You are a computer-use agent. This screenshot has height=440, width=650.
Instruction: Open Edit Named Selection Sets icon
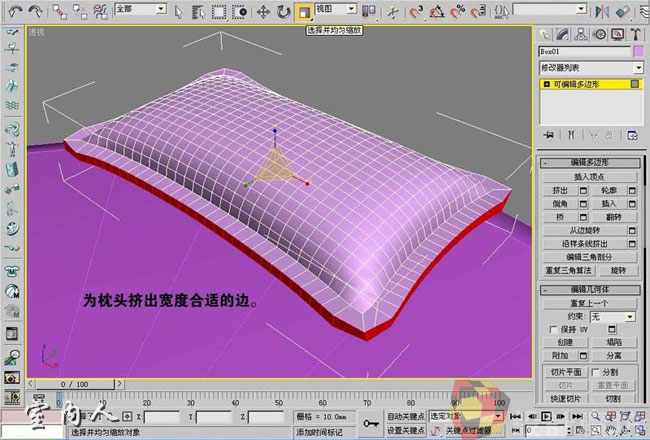pyautogui.click(x=502, y=11)
